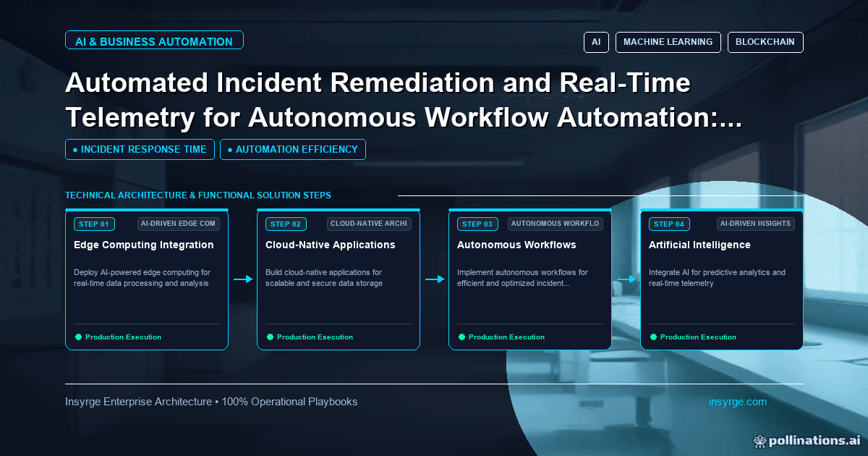Select the STEP 04 badge
The image size is (868, 456).
tap(669, 224)
